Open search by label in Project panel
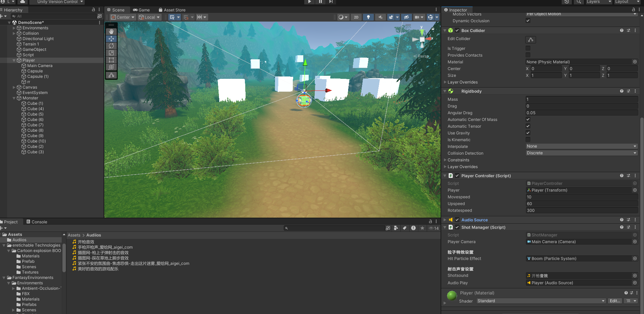644x314 pixels. pyautogui.click(x=404, y=228)
